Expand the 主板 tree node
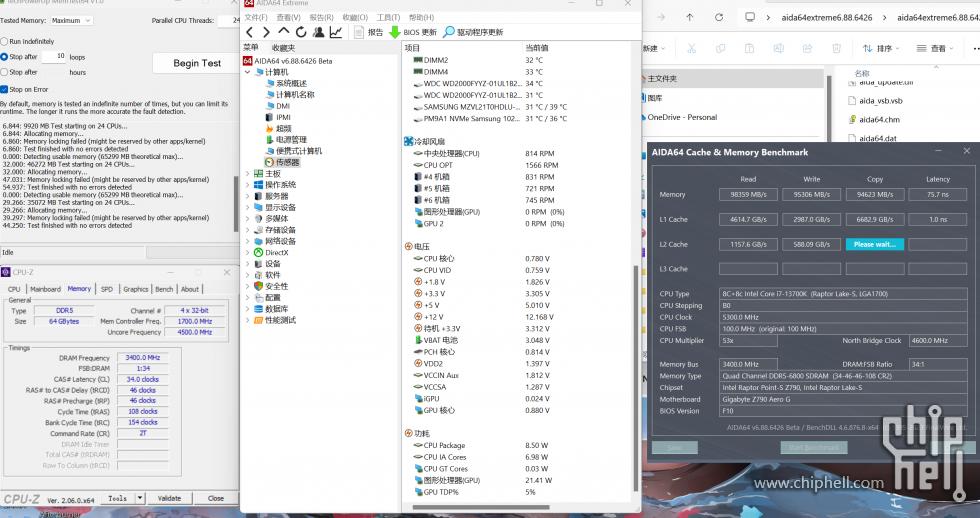980x518 pixels. tap(248, 173)
